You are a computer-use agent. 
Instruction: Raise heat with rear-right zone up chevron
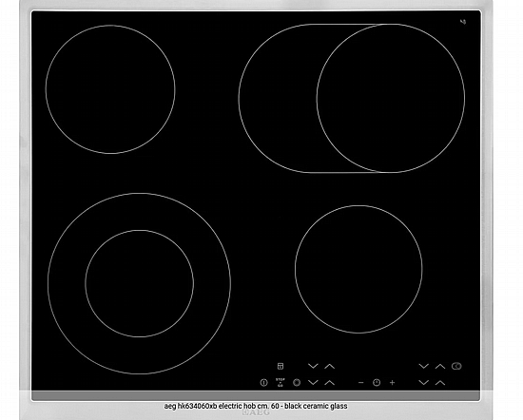coord(440,366)
